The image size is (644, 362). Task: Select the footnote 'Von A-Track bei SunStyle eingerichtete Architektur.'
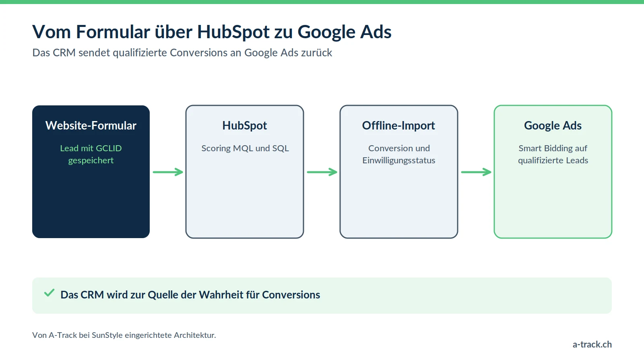coord(124,335)
